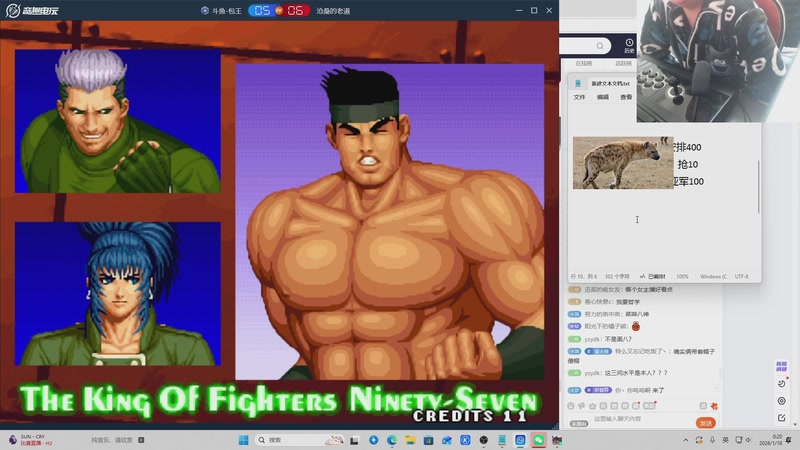Click the 排400 text line in Notepad
This screenshot has width=800, height=450.
(x=687, y=147)
